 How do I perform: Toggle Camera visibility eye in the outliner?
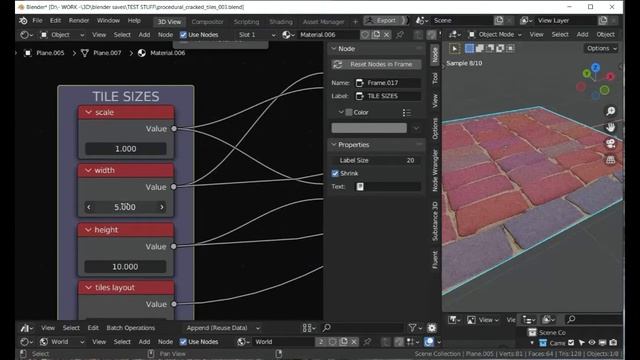pyautogui.click(x=592, y=342)
